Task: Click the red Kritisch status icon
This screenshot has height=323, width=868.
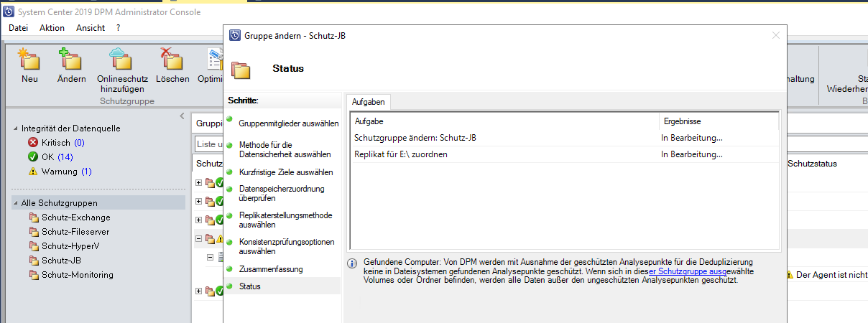Action: coord(32,143)
